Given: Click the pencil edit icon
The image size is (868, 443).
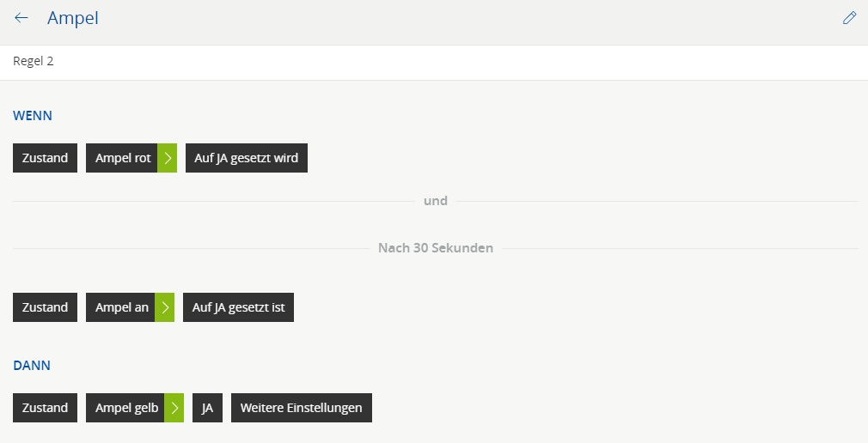Looking at the screenshot, I should tap(849, 18).
